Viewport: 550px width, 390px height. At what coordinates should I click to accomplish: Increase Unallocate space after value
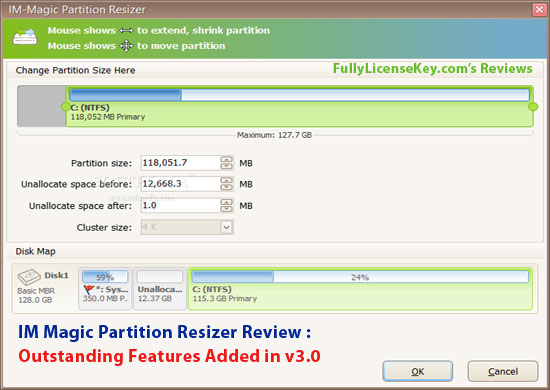tap(227, 202)
